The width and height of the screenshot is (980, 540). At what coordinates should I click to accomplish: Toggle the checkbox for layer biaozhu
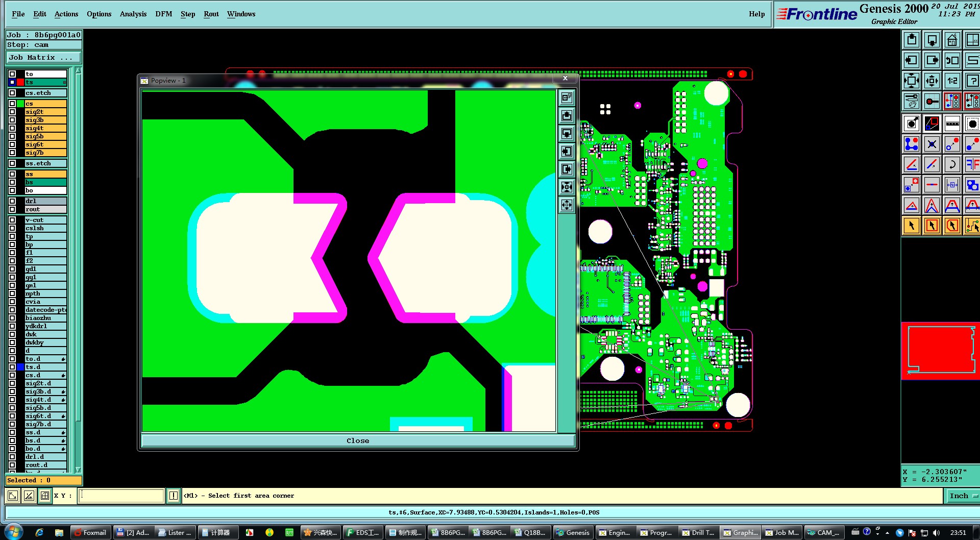tap(12, 318)
